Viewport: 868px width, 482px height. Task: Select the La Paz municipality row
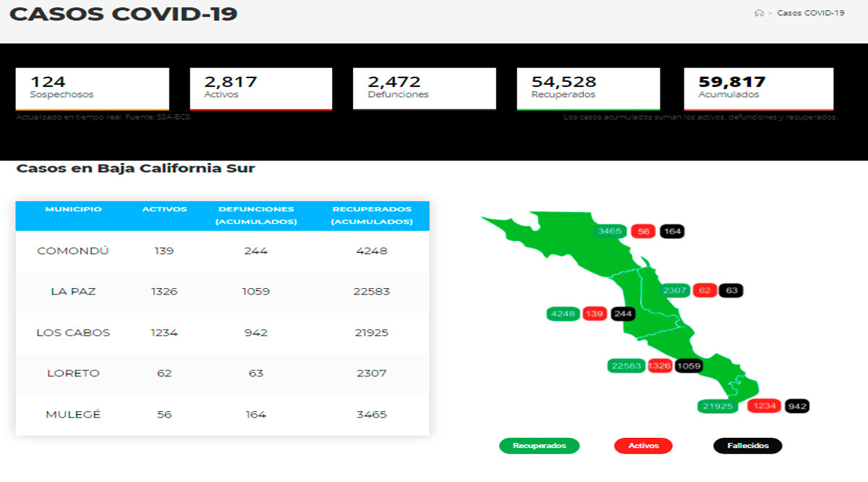(x=222, y=292)
